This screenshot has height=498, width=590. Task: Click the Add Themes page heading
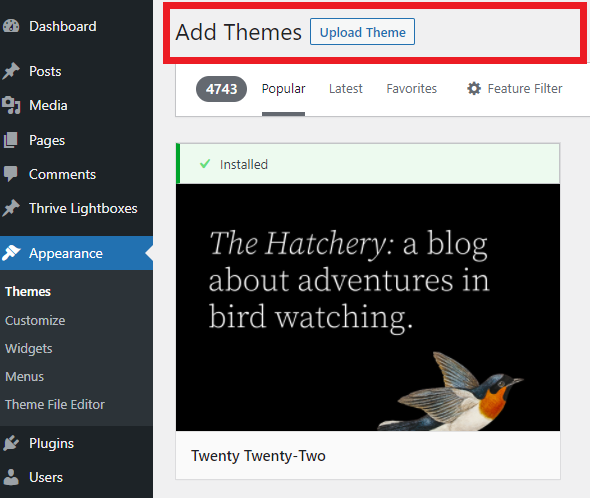tap(238, 32)
